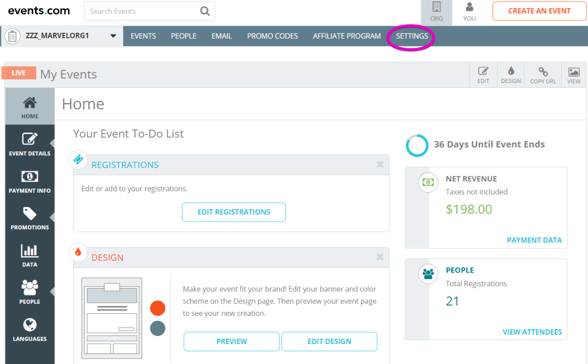Click the Design flame icon
Screen dimensions: 588x364
coord(78,252)
